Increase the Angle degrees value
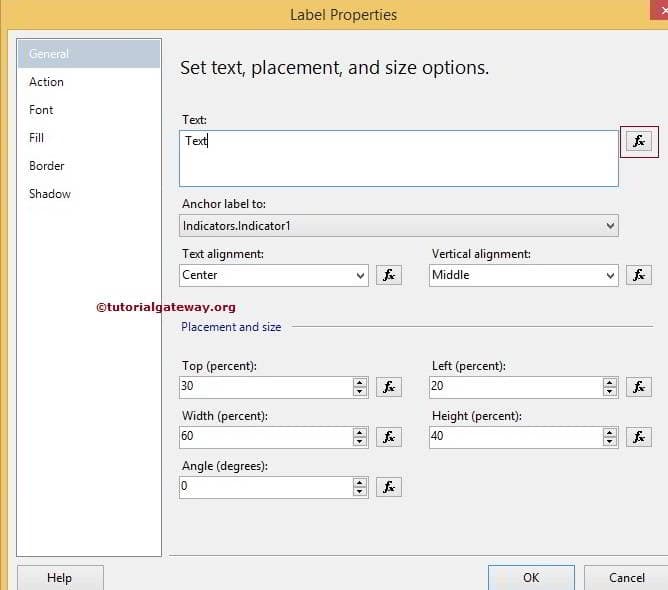Viewport: 668px width, 590px height. (360, 482)
